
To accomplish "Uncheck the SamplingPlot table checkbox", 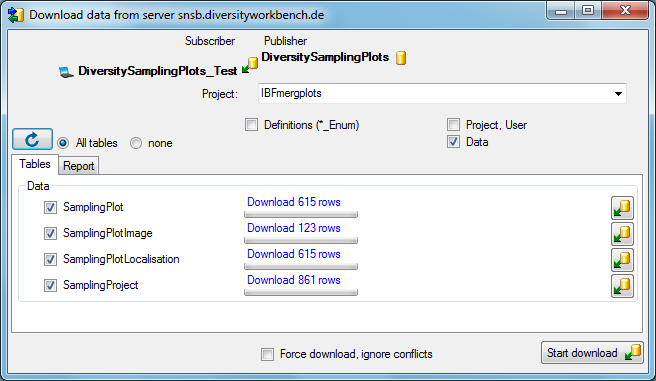I will (50, 207).
